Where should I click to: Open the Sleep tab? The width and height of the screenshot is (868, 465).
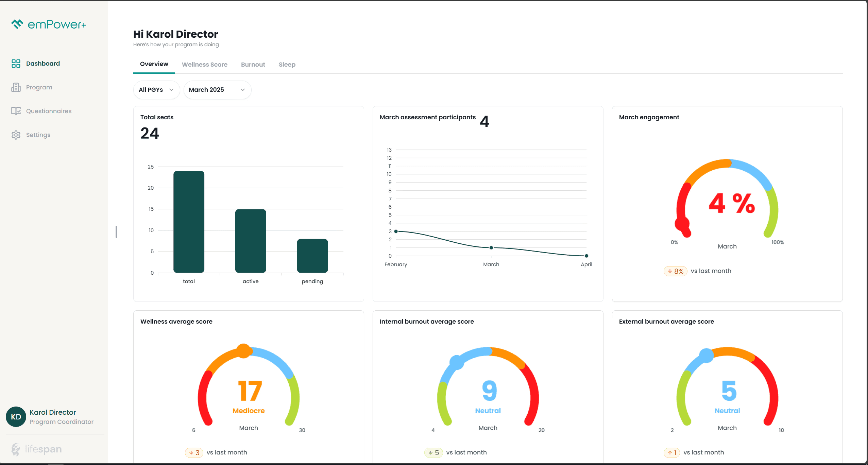(x=287, y=65)
